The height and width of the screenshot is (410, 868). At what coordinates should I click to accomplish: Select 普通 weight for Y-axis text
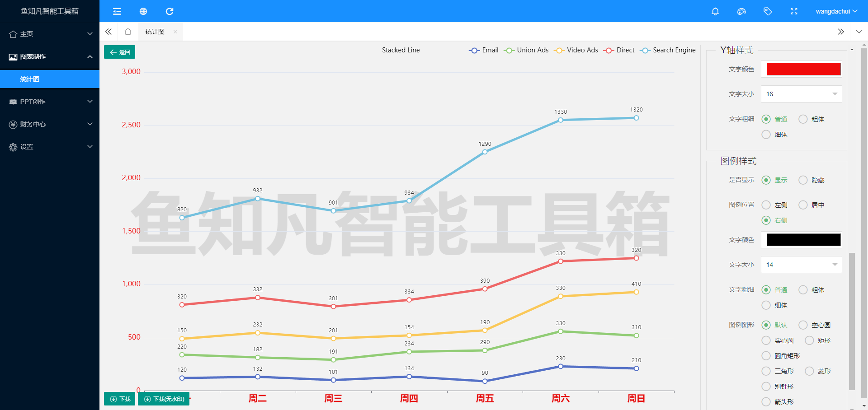(x=774, y=119)
